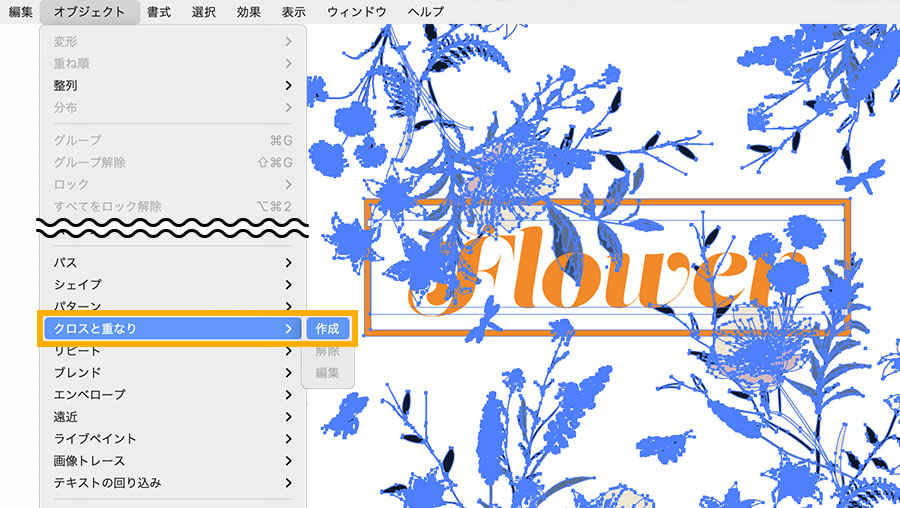Expand the 整列 submenu
Image resolution: width=900 pixels, height=508 pixels.
173,86
